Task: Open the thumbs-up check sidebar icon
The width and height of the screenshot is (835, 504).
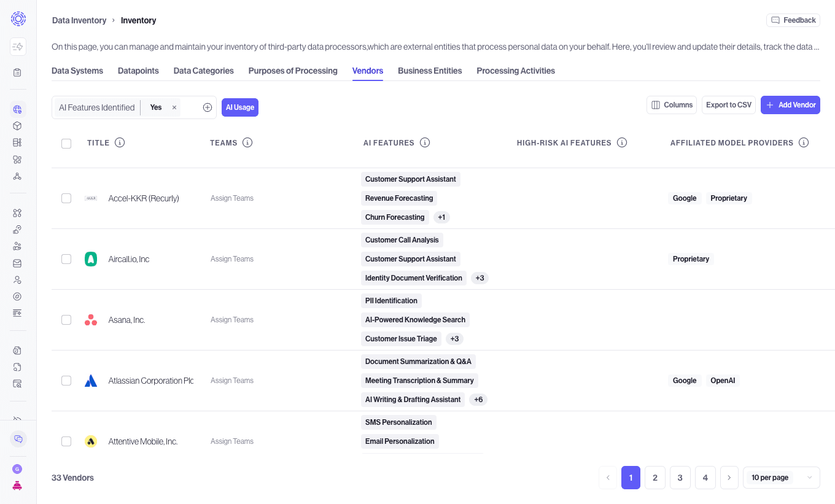Action: coord(17,230)
